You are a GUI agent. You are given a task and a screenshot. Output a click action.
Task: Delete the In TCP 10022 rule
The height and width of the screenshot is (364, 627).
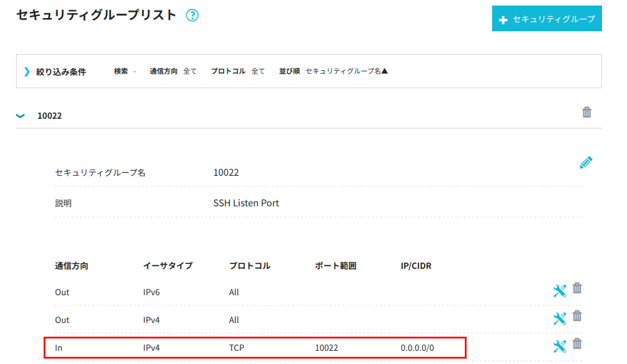[577, 343]
